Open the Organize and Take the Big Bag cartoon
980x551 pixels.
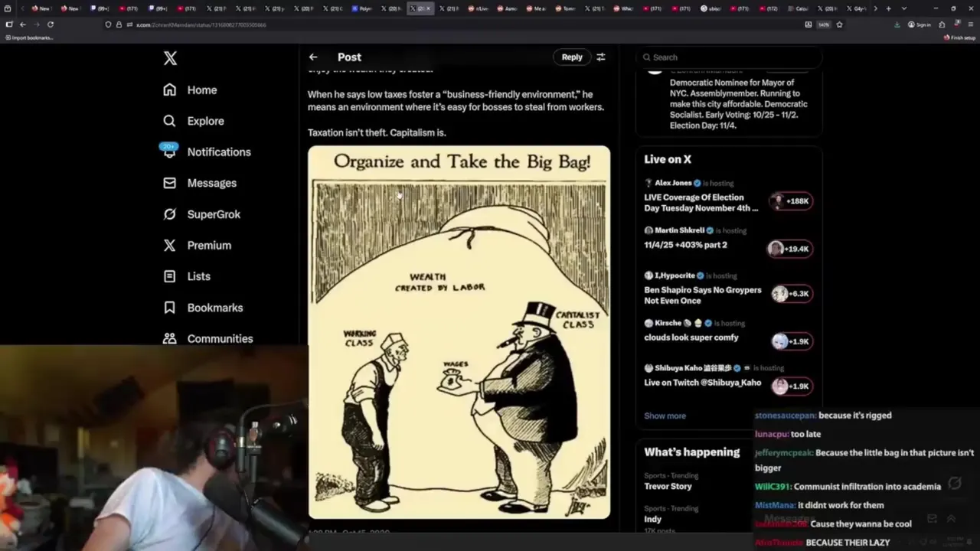tap(459, 333)
